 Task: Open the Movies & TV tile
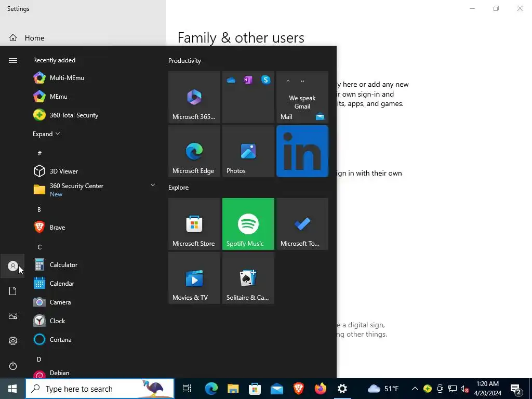194,278
